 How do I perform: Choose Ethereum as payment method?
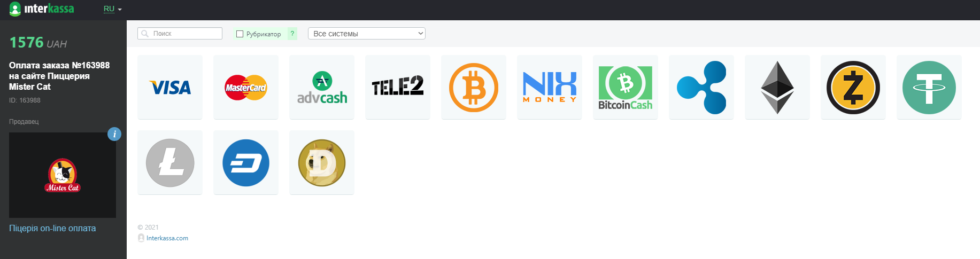tap(777, 87)
